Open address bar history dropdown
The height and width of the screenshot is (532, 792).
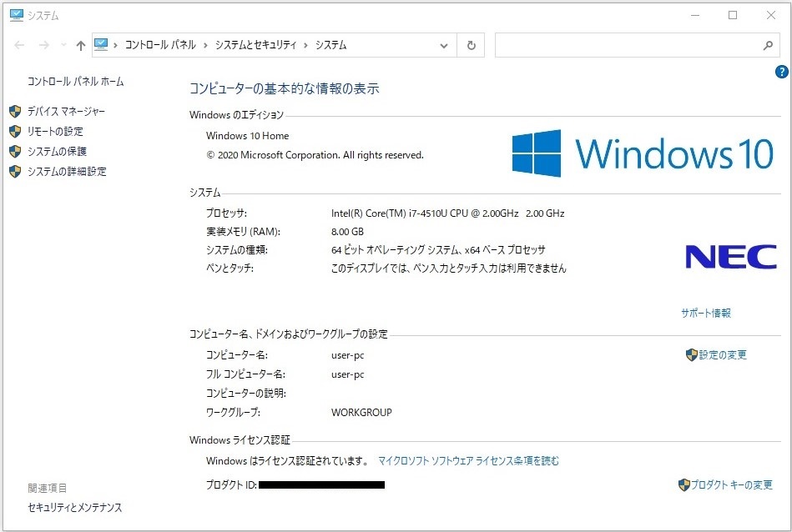pyautogui.click(x=444, y=45)
